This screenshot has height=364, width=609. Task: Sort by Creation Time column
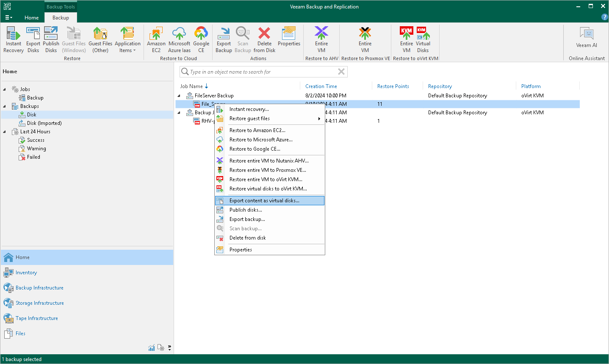321,86
